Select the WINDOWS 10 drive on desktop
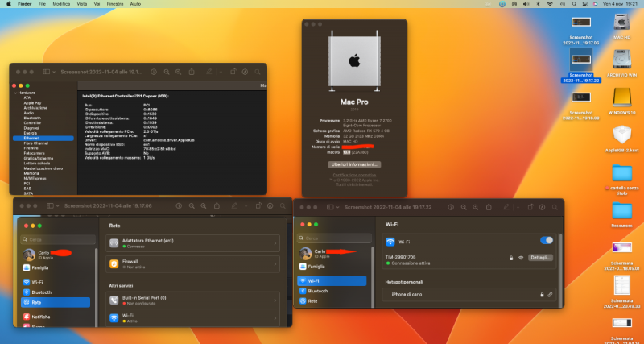The width and height of the screenshot is (644, 344). point(621,101)
